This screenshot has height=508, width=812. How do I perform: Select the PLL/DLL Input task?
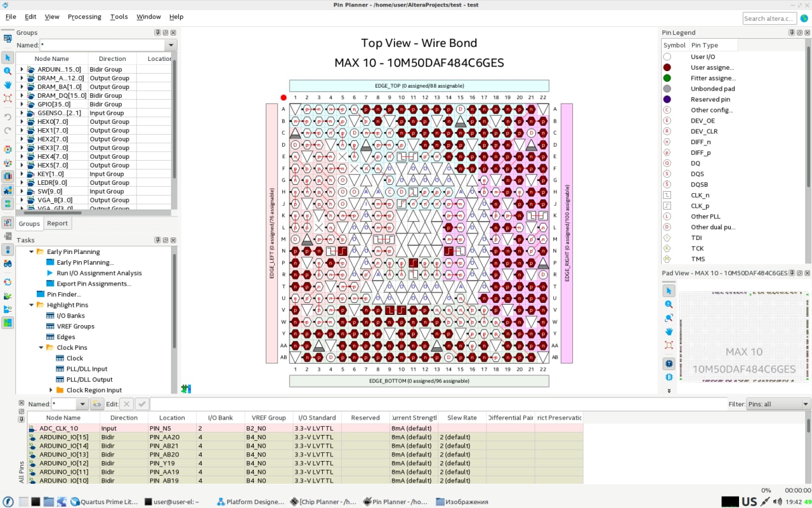[x=87, y=369]
